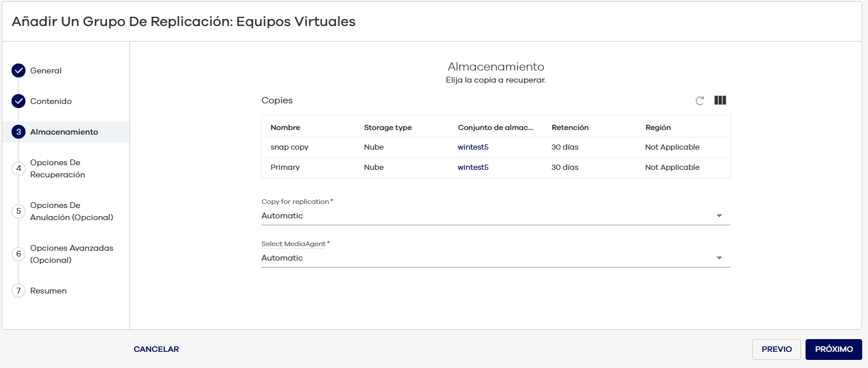Image resolution: width=868 pixels, height=368 pixels.
Task: Click step 4 circle icon
Action: [x=19, y=168]
